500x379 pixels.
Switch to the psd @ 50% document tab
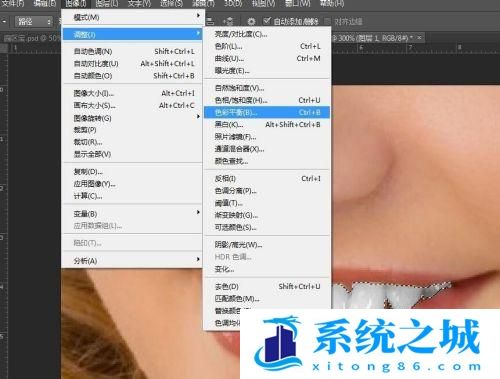[32, 38]
